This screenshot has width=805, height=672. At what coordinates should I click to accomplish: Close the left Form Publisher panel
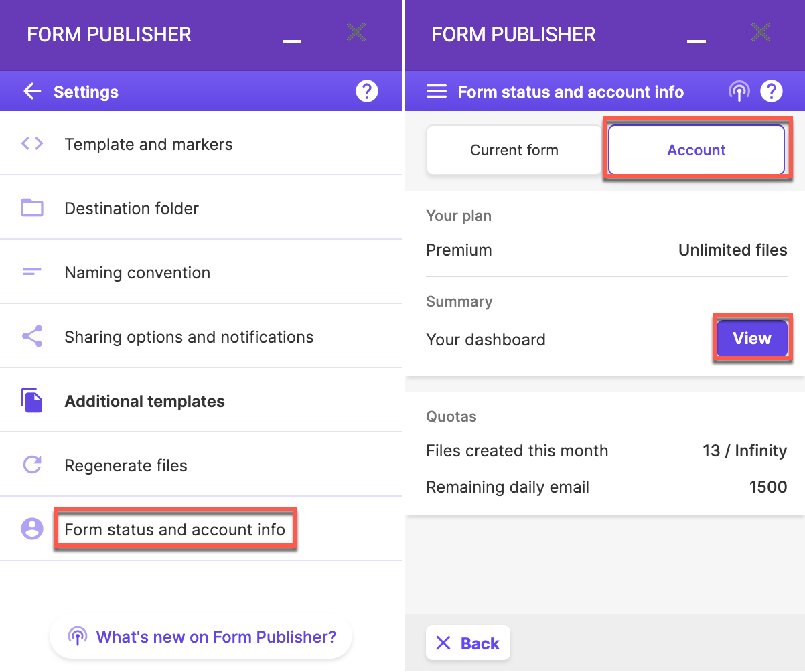(x=356, y=32)
